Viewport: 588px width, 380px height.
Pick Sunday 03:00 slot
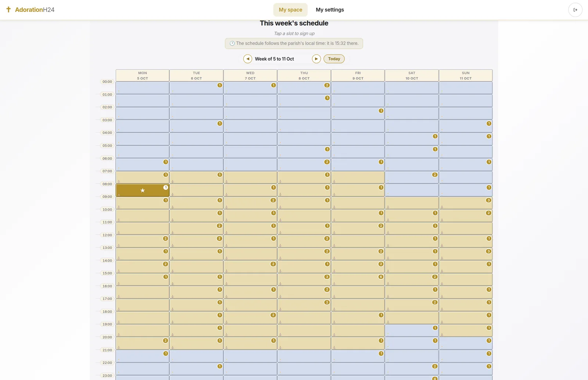pos(466,126)
